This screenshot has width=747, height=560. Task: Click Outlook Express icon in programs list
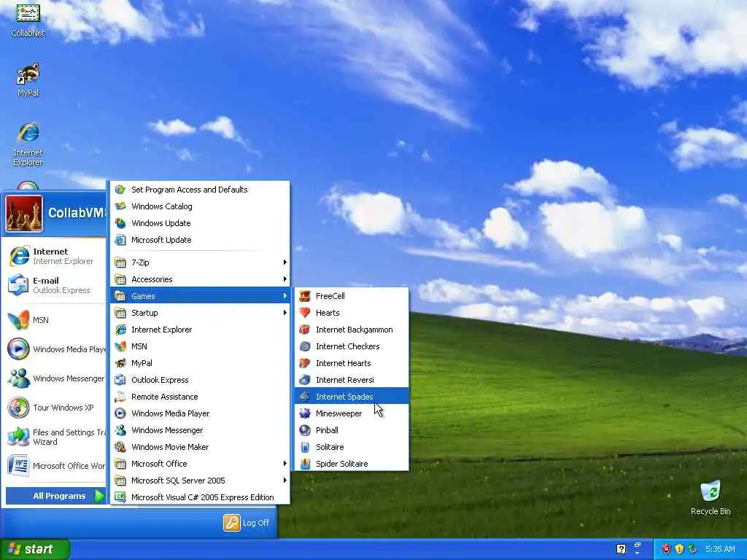pyautogui.click(x=120, y=379)
